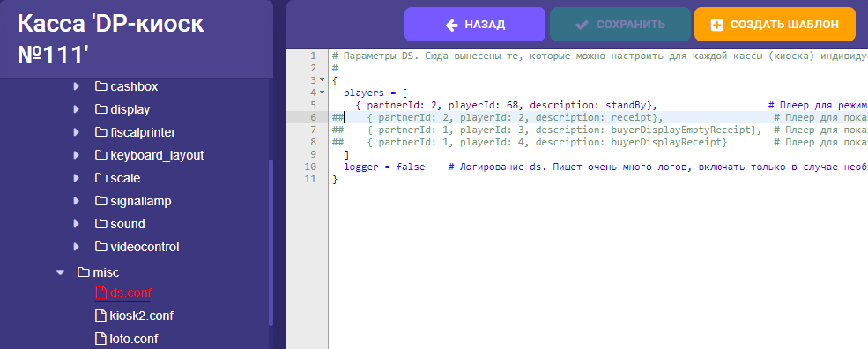The image size is (868, 349).
Task: Click the cashbox folder icon
Action: point(100,86)
